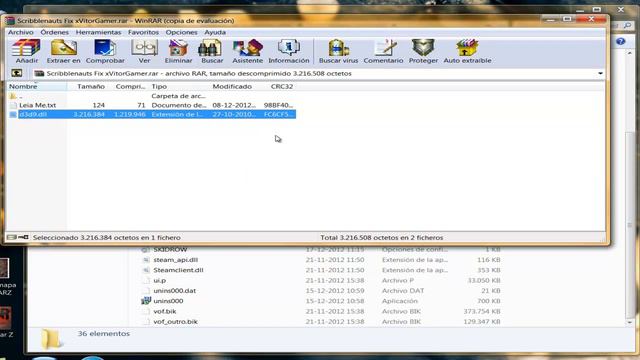Image resolution: width=640 pixels, height=360 pixels.
Task: Open the Herramientas menu
Action: coord(98,32)
